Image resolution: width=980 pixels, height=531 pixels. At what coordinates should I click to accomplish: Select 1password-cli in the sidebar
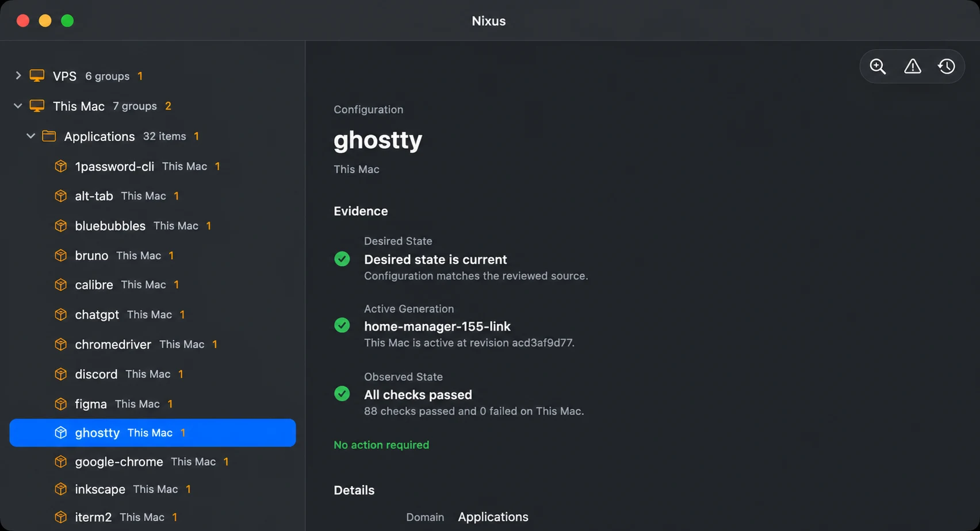coord(152,166)
